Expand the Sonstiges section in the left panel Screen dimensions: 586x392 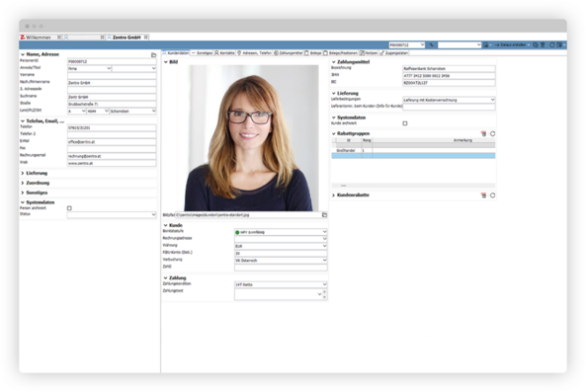tap(23, 193)
